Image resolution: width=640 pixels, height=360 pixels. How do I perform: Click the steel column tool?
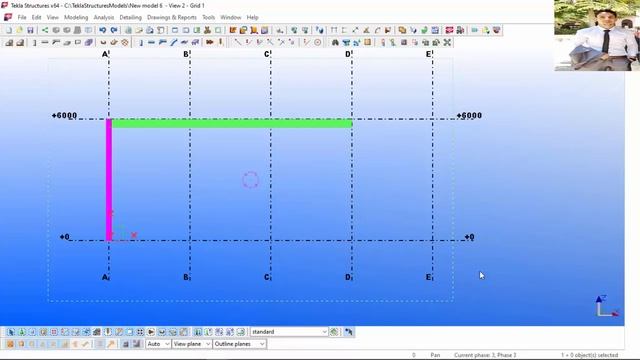click(x=34, y=42)
